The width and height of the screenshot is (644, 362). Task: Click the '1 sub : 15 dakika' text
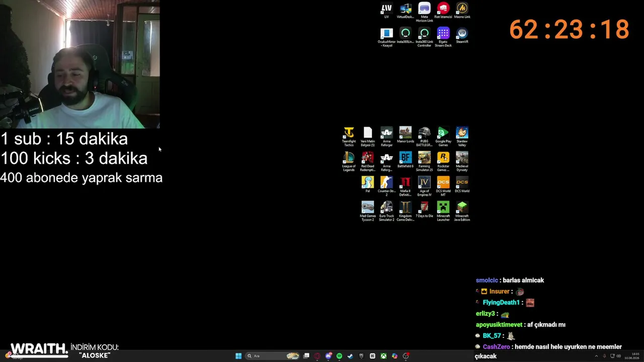64,139
